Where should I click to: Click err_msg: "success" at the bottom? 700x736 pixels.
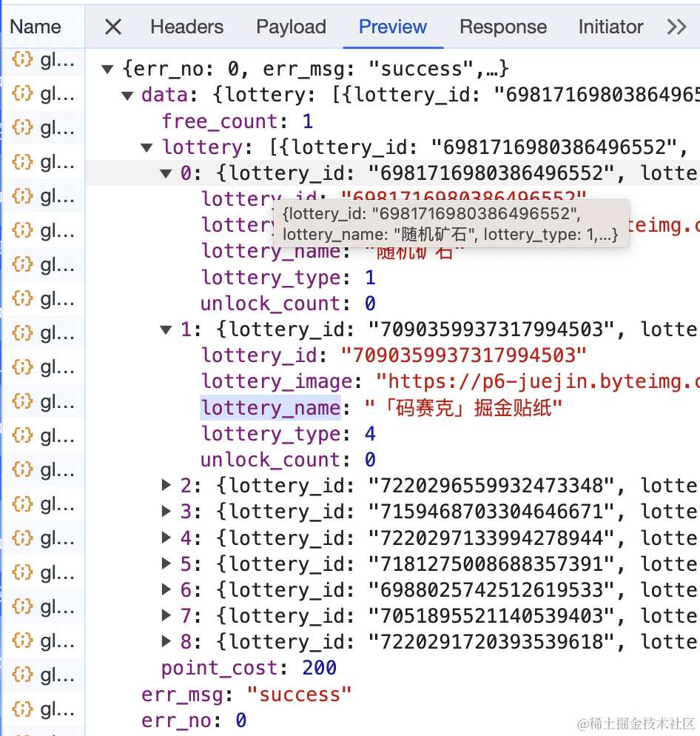247,695
